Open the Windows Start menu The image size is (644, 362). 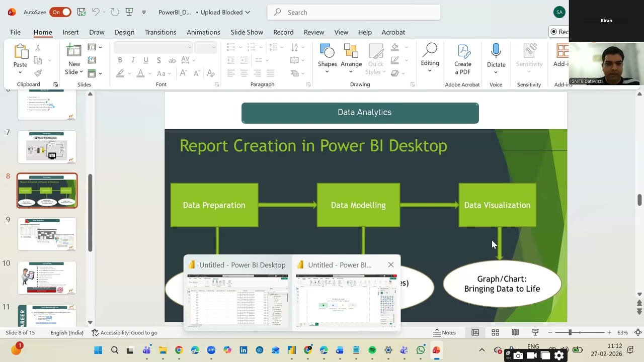coord(98,350)
